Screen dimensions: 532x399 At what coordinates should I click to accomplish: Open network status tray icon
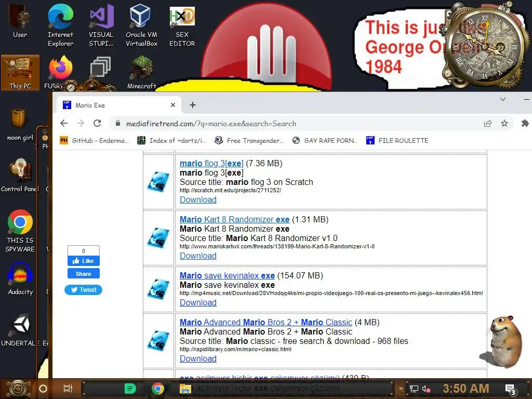(414, 389)
